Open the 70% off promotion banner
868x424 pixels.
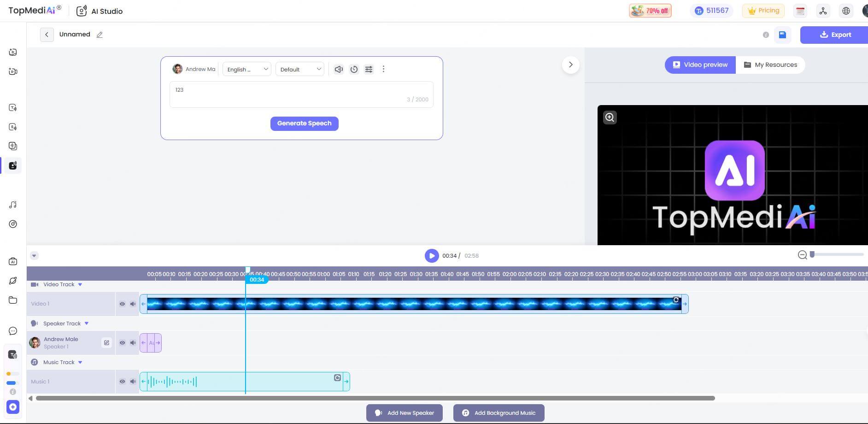click(x=650, y=11)
